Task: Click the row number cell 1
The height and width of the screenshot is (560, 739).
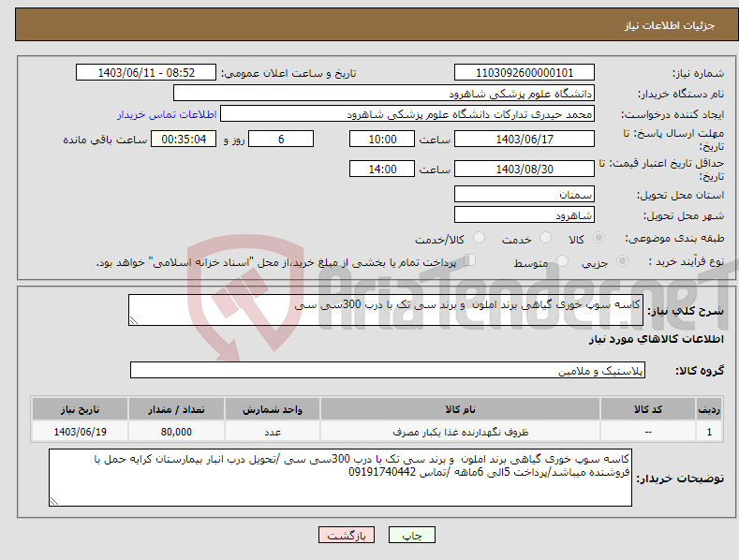Action: click(709, 432)
